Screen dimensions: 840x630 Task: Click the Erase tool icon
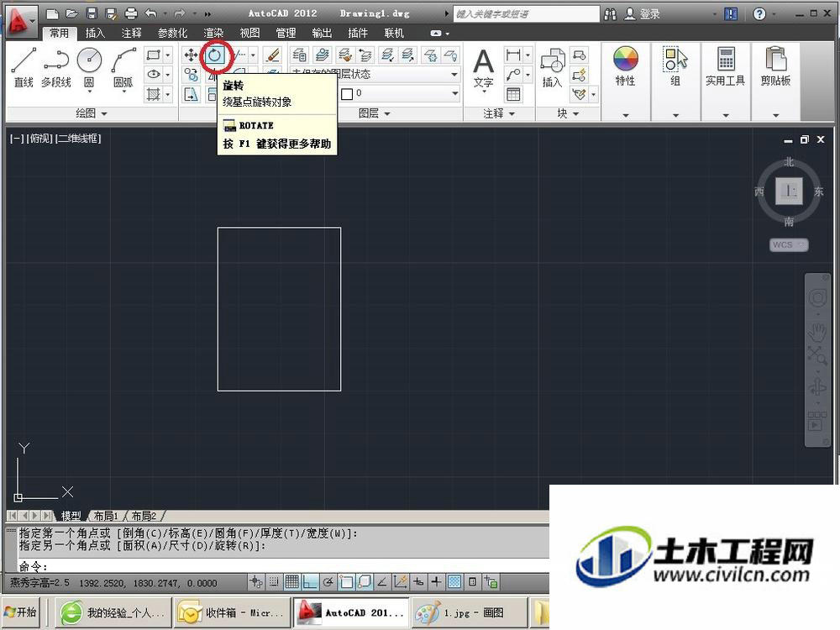pyautogui.click(x=273, y=55)
